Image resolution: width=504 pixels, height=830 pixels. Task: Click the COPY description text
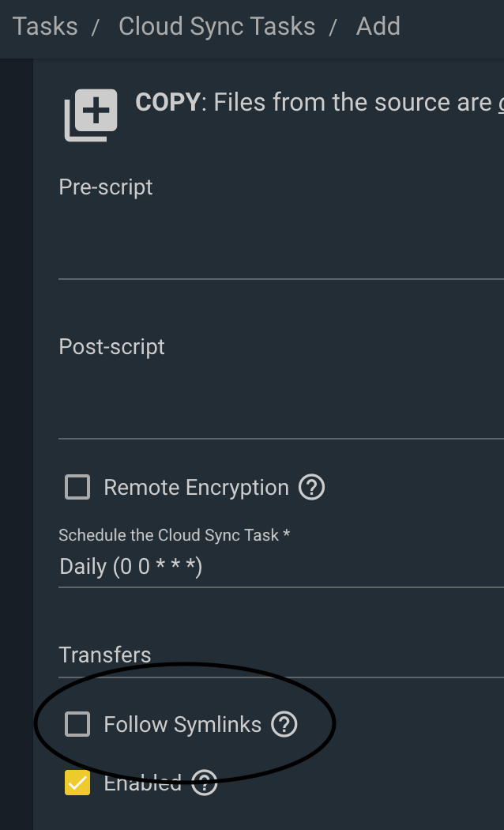tap(319, 102)
